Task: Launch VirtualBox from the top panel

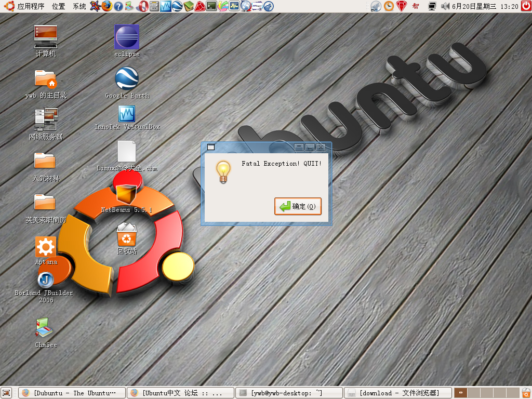Action: coord(166,6)
